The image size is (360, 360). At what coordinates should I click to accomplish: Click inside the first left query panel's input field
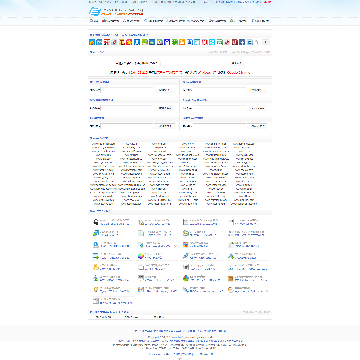pyautogui.click(x=127, y=90)
